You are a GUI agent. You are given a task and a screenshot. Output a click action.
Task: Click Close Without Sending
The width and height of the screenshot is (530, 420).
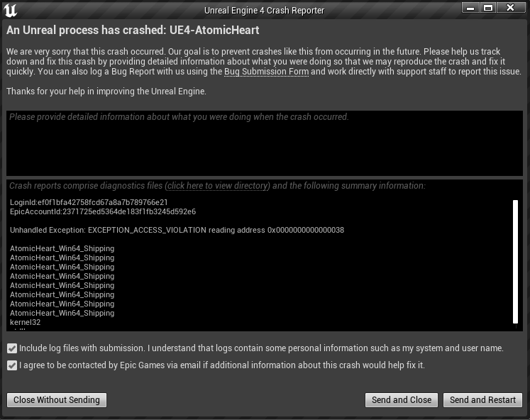click(57, 399)
